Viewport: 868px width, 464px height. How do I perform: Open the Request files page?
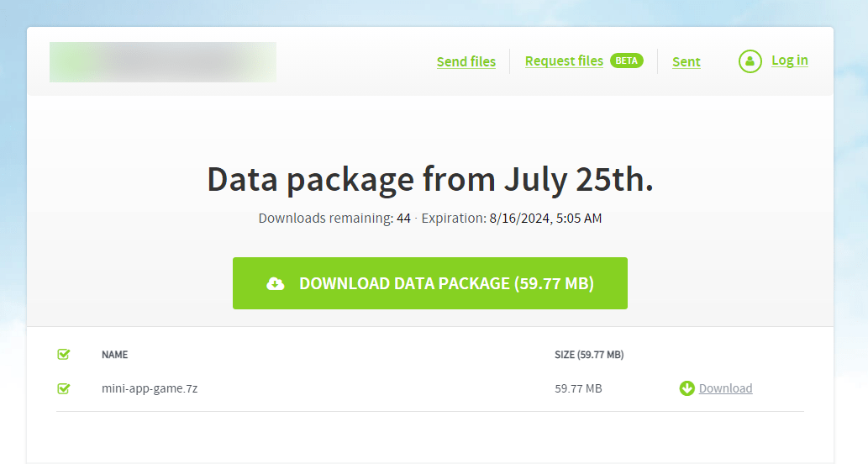(x=564, y=61)
